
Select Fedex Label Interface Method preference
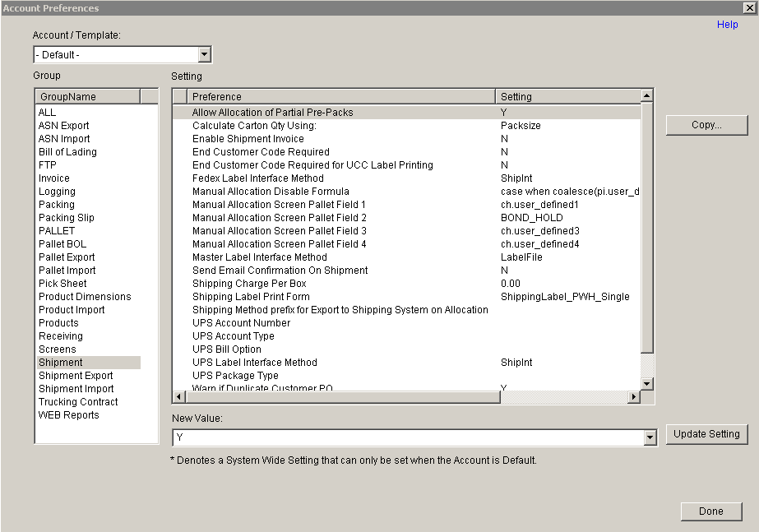click(406, 178)
